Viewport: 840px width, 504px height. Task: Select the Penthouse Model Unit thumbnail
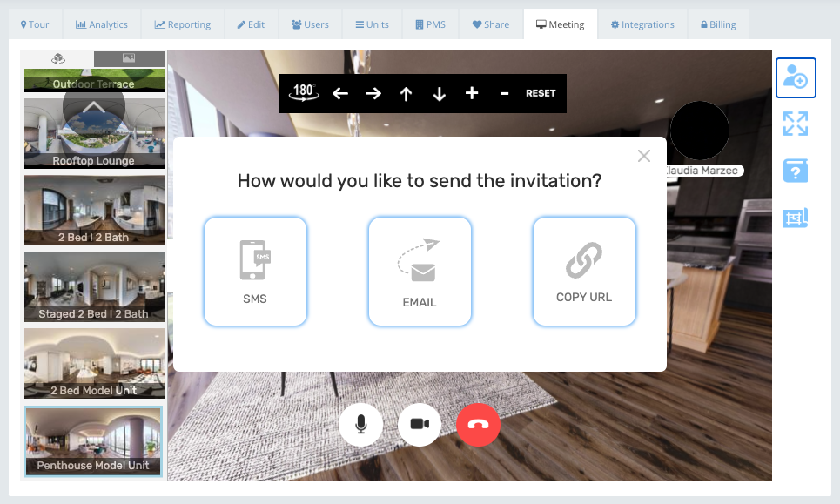point(93,441)
